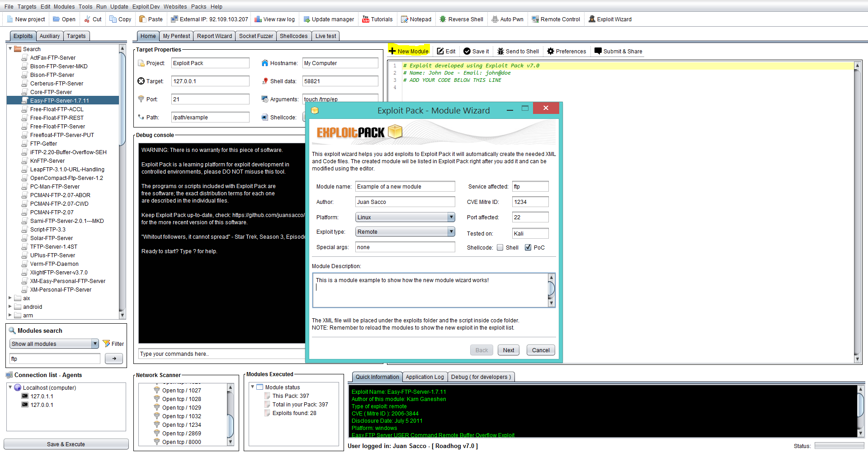The height and width of the screenshot is (453, 868).
Task: Expand the android folder in tree
Action: (x=10, y=307)
